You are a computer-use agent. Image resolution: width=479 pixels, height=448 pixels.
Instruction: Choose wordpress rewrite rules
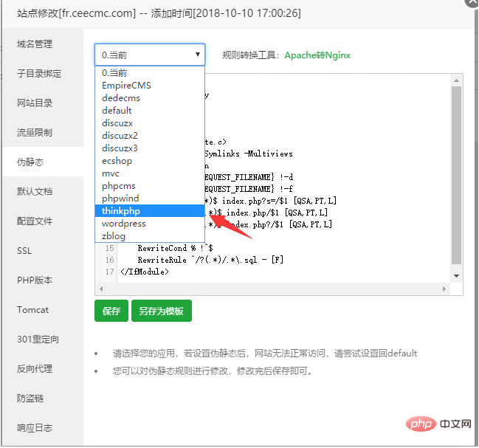point(150,223)
